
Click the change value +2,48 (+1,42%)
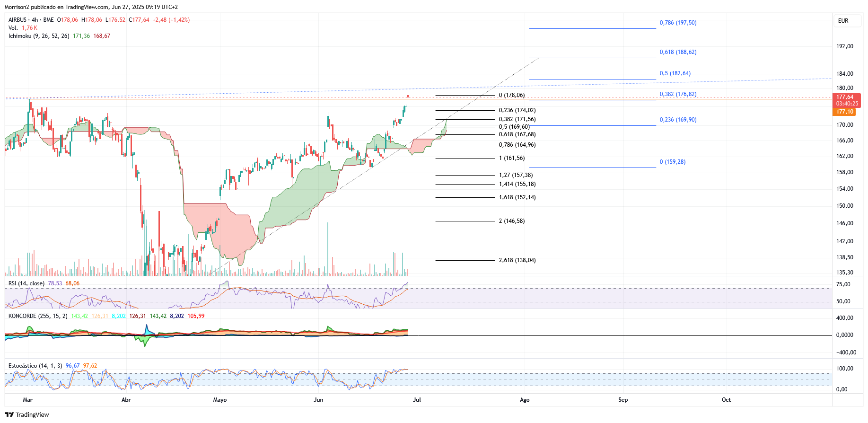tap(171, 20)
